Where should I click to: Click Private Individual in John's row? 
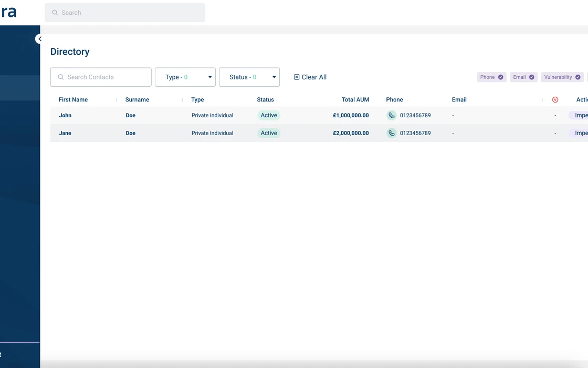click(212, 115)
